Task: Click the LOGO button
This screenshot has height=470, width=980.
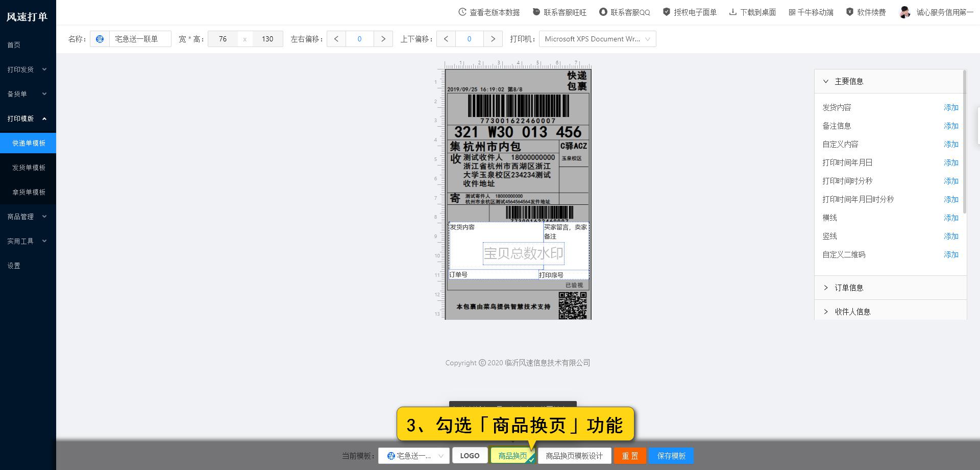Action: pos(470,456)
